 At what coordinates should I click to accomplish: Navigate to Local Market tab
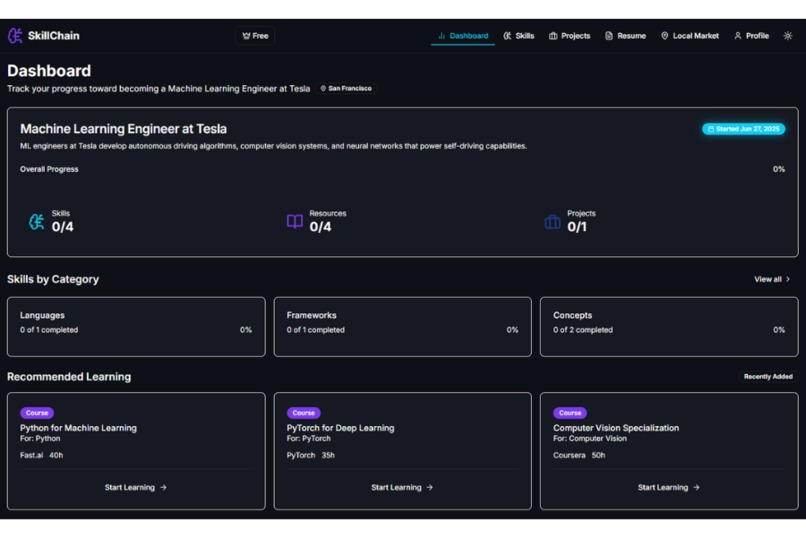click(689, 35)
